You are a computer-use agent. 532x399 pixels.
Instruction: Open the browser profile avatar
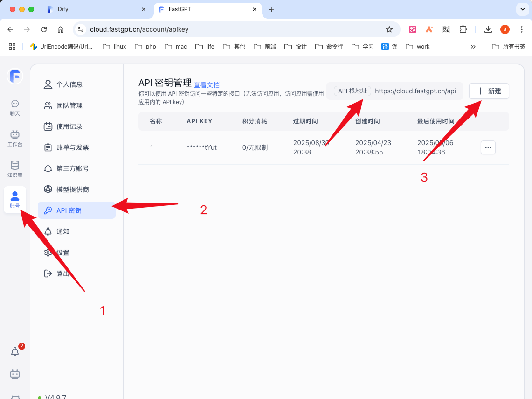point(505,29)
